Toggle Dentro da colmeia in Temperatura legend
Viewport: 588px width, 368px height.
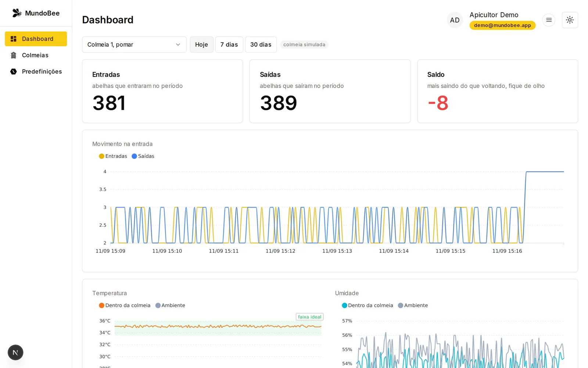coord(125,305)
